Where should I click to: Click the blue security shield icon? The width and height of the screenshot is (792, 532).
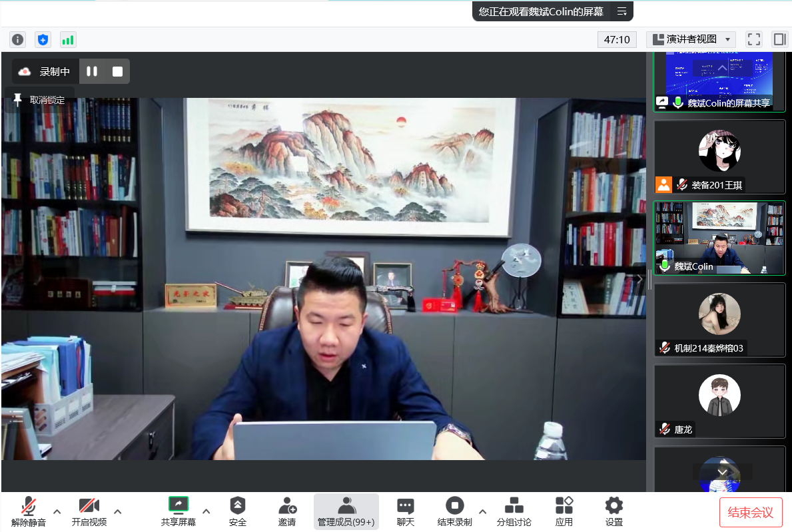[43, 39]
